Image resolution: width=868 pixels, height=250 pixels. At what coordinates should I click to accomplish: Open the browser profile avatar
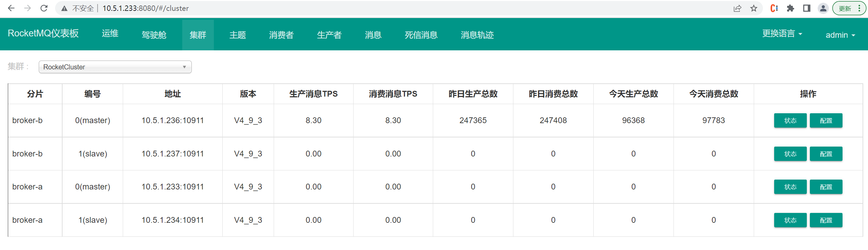(x=823, y=9)
